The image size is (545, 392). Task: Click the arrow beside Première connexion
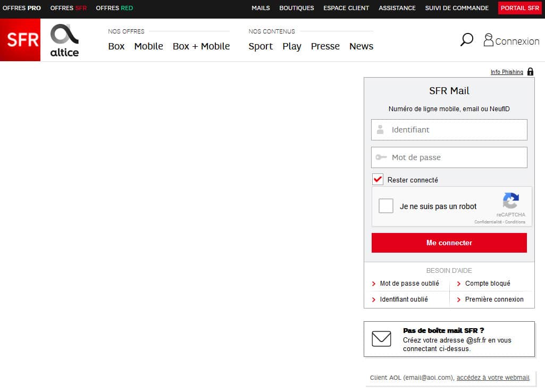click(459, 300)
